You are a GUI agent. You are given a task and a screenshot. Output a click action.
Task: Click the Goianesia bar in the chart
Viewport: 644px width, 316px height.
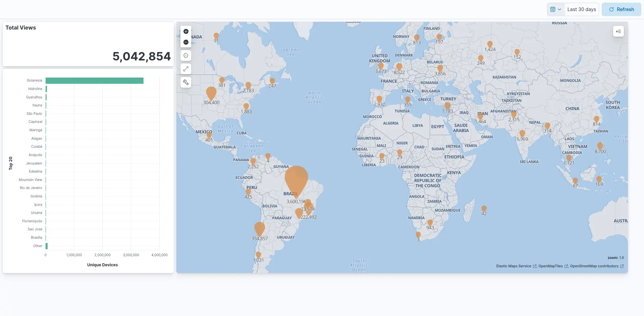tap(94, 81)
